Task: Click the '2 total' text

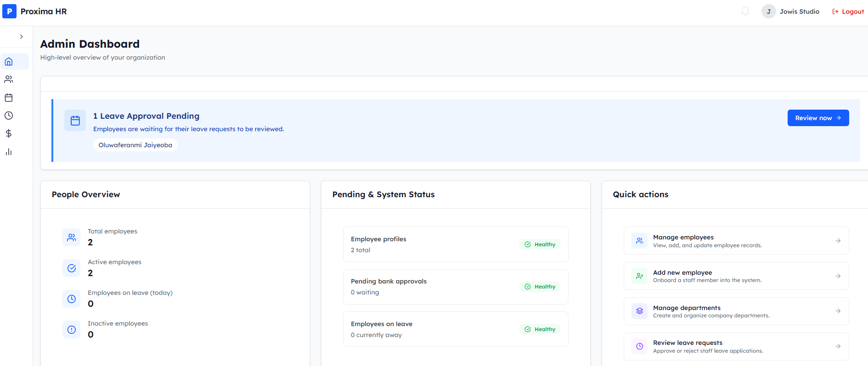Action: (x=361, y=250)
